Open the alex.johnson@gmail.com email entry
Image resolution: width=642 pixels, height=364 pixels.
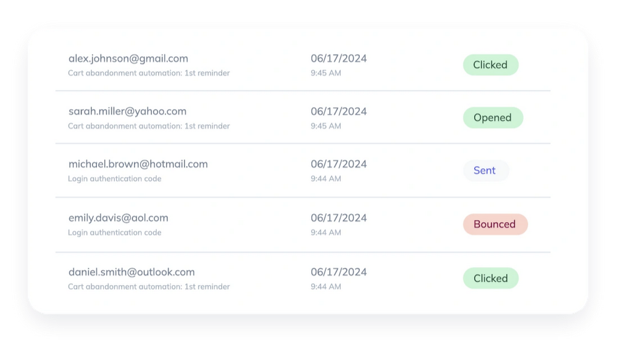click(128, 59)
